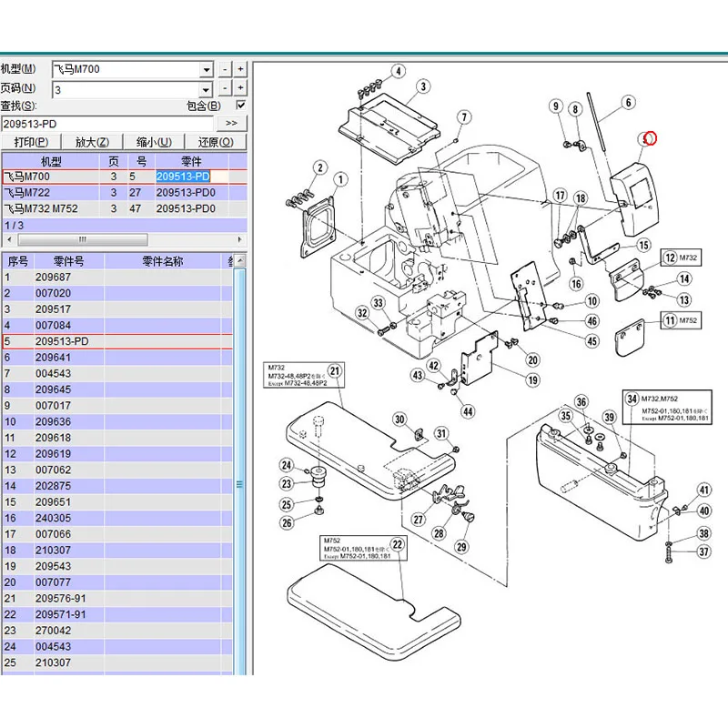728x728 pixels.
Task: Select part row 23 with number 270042
Action: click(x=117, y=631)
